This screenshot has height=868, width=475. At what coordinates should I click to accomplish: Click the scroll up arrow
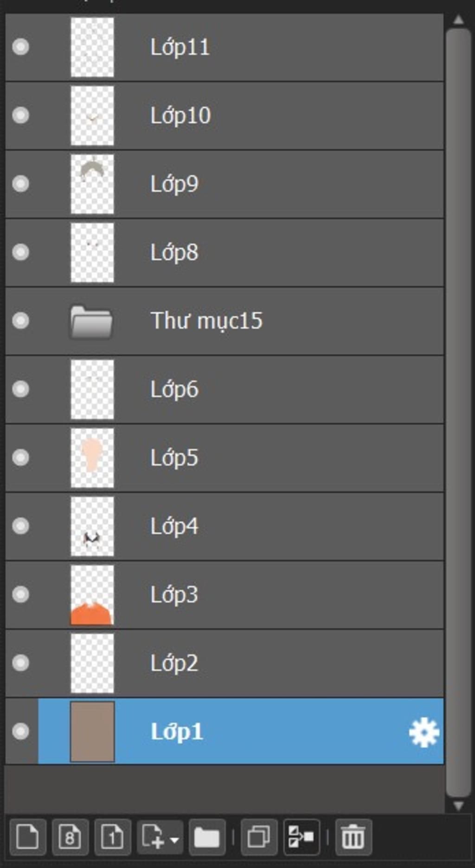458,19
